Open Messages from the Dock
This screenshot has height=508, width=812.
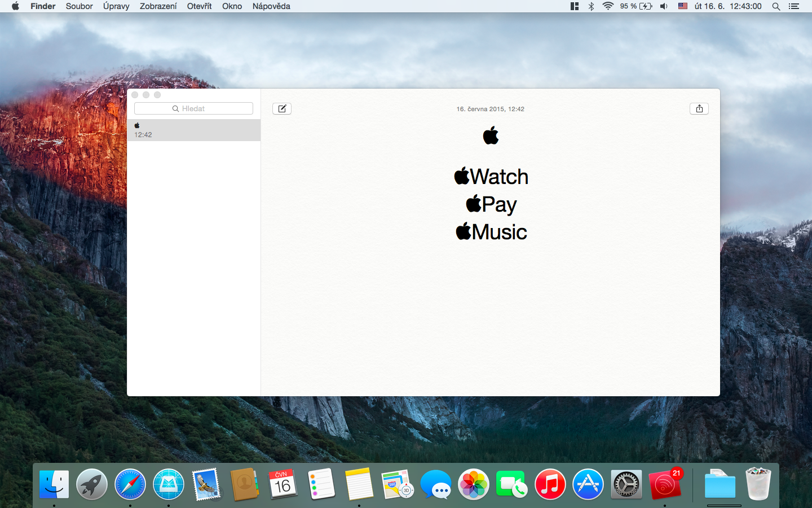[x=436, y=484]
